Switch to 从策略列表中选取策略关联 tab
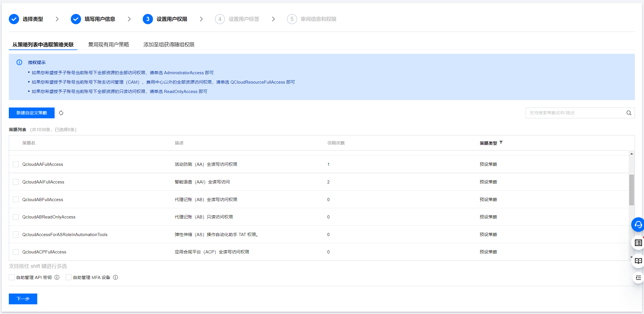This screenshot has height=314, width=644. click(x=43, y=45)
